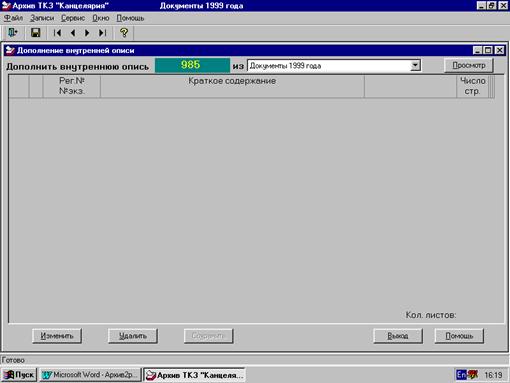The height and width of the screenshot is (383, 510).
Task: Open the Сервис menu
Action: [x=73, y=18]
